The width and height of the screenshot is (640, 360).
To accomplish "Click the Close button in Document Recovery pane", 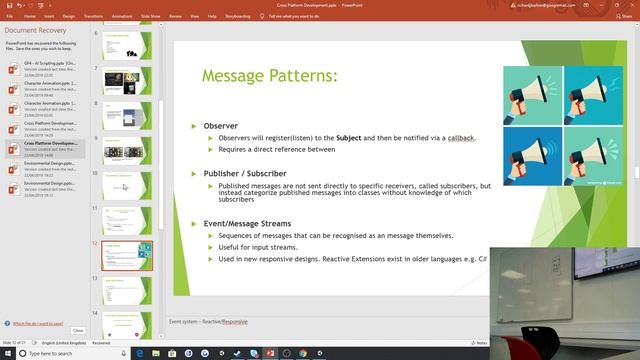I will tap(78, 331).
